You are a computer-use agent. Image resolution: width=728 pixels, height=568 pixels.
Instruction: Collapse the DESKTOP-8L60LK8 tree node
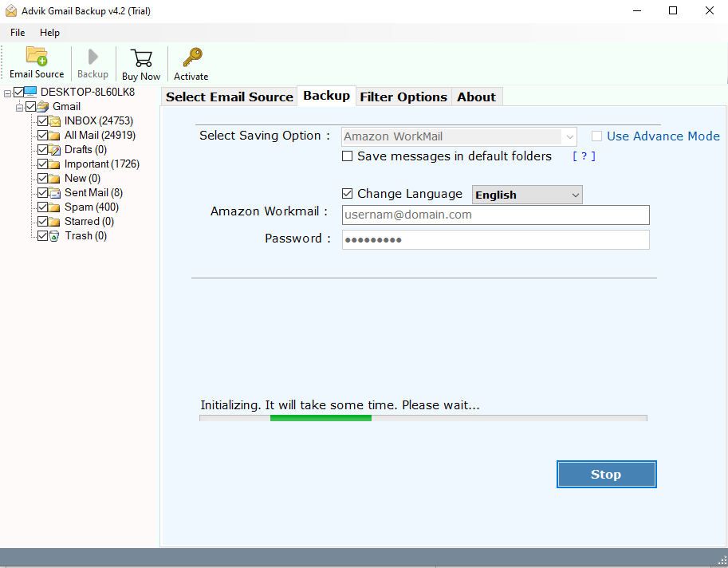[7, 93]
